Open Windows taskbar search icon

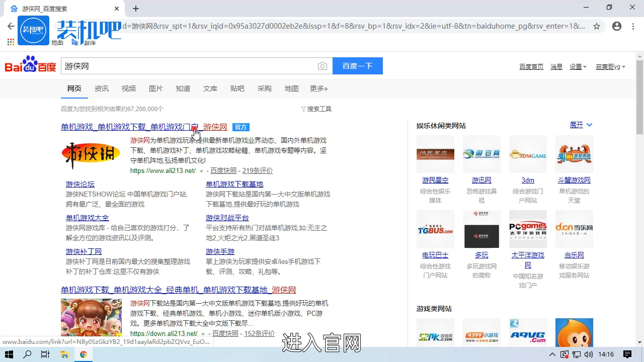(x=28, y=354)
